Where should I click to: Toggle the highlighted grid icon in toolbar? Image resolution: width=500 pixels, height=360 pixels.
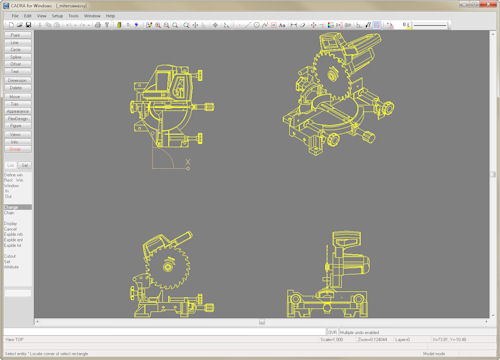point(377,25)
